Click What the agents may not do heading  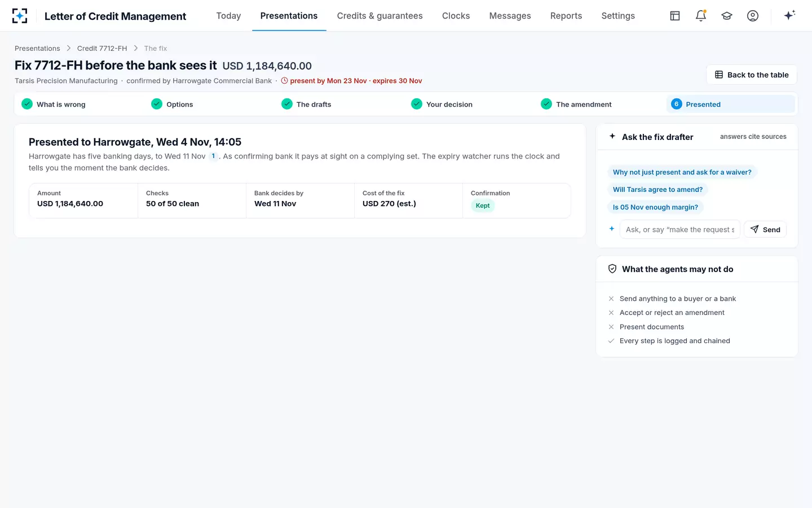677,269
